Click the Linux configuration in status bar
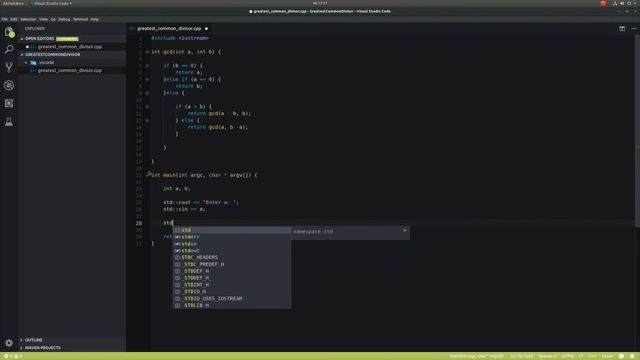Screen dimensions: 640x360 [x=607, y=356]
